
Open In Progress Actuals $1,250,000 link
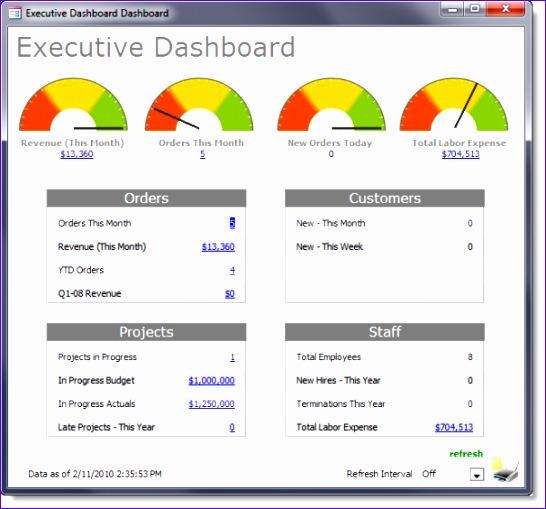pos(211,404)
